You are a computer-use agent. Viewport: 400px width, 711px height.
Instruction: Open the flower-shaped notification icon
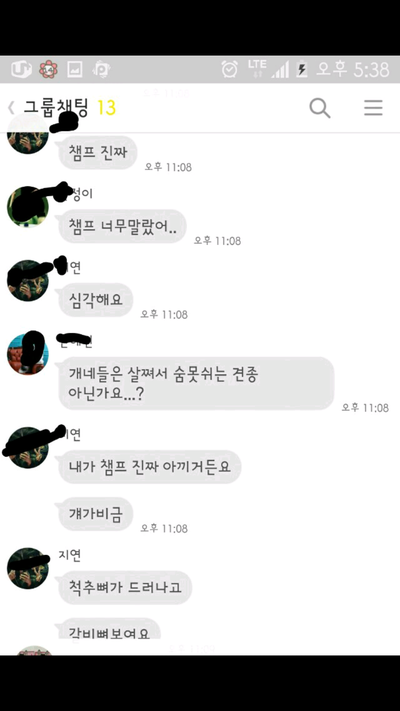tap(48, 70)
